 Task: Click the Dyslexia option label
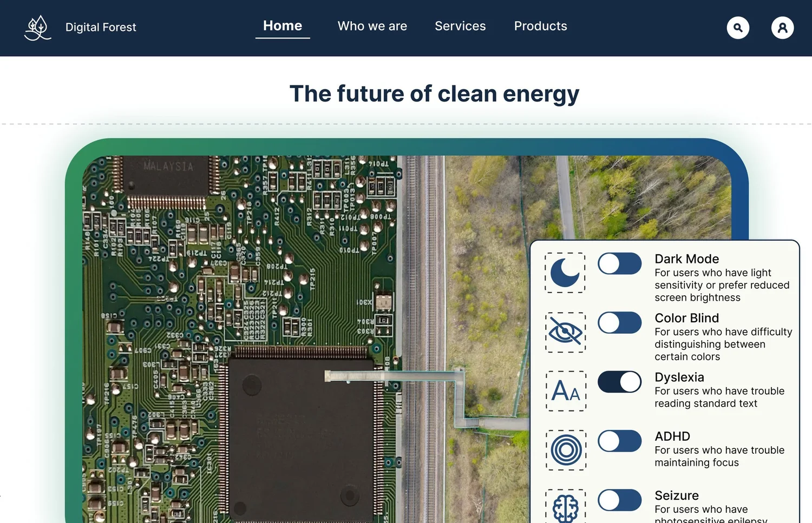coord(679,378)
